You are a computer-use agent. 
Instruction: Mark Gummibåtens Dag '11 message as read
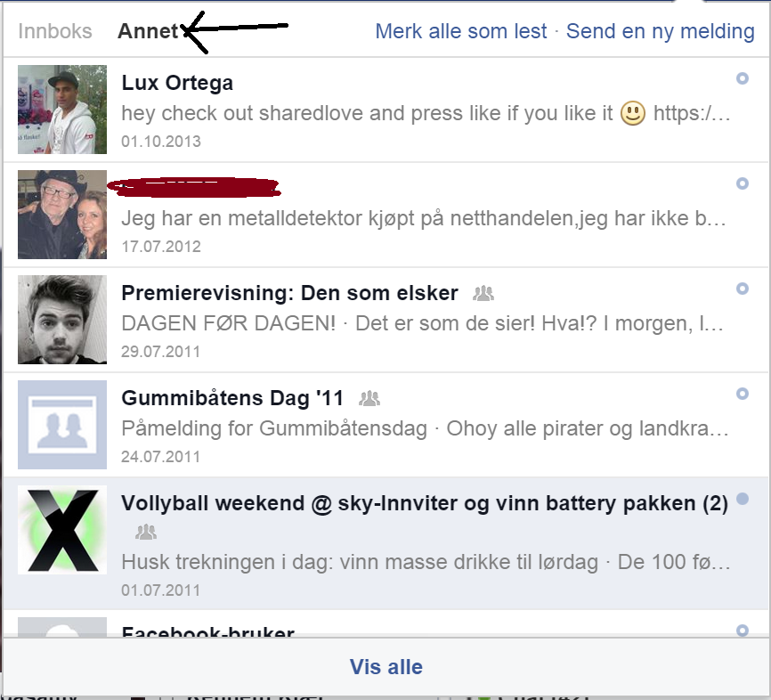tap(742, 394)
